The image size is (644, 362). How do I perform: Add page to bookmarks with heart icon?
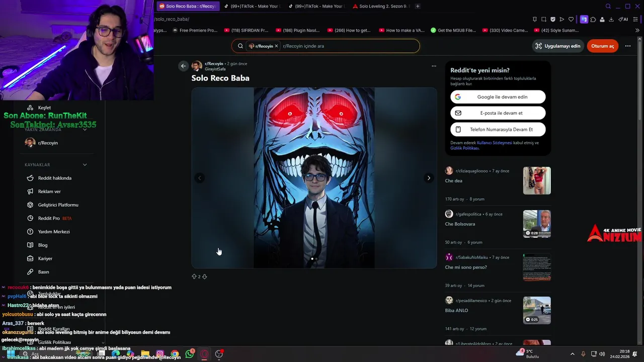(x=571, y=19)
